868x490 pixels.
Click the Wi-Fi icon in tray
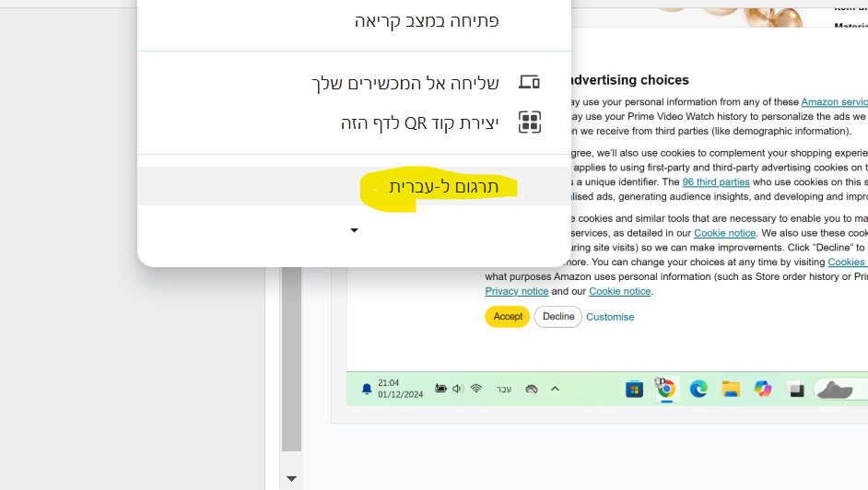pyautogui.click(x=476, y=389)
